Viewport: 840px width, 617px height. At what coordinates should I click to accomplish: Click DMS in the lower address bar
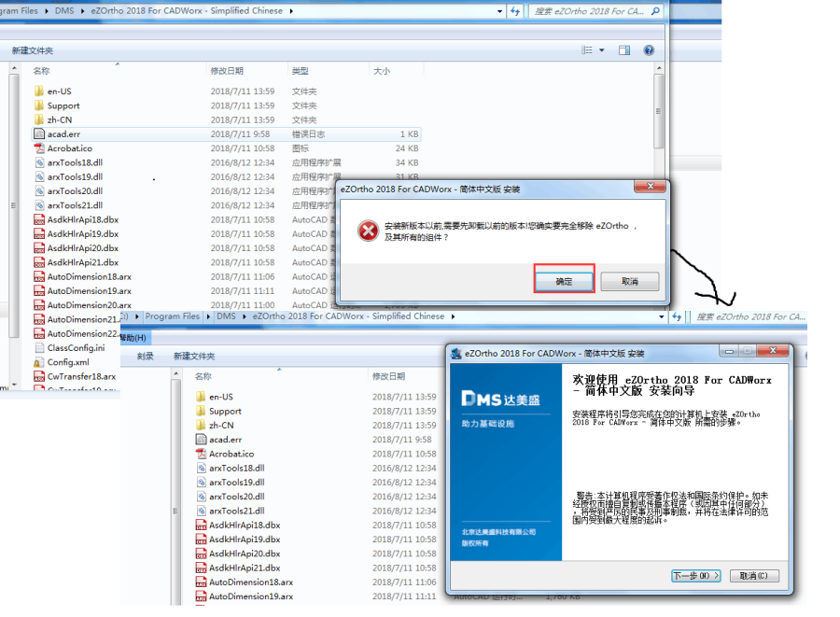226,316
